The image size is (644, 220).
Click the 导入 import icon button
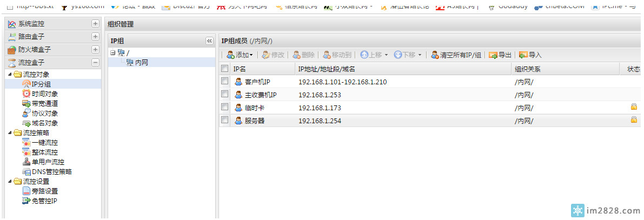pos(530,55)
